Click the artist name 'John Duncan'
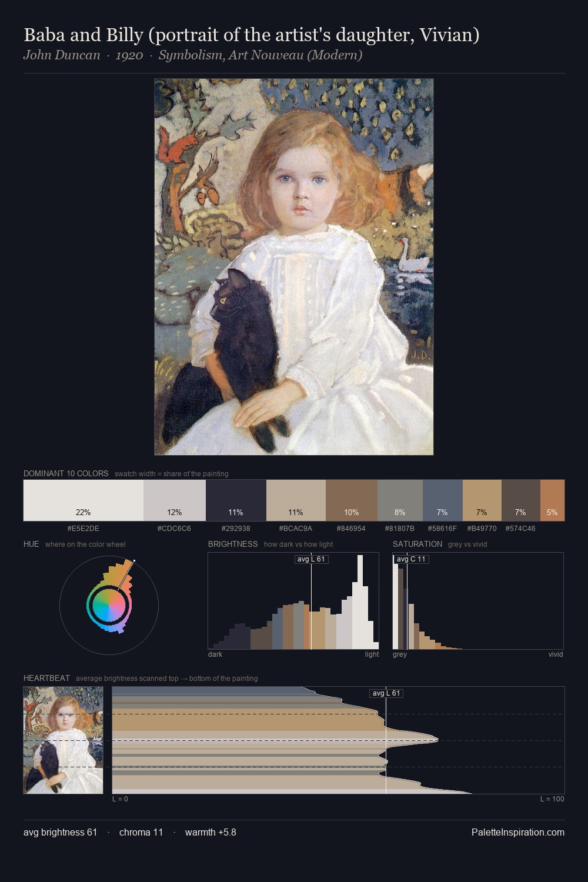588x882 pixels. 62,55
